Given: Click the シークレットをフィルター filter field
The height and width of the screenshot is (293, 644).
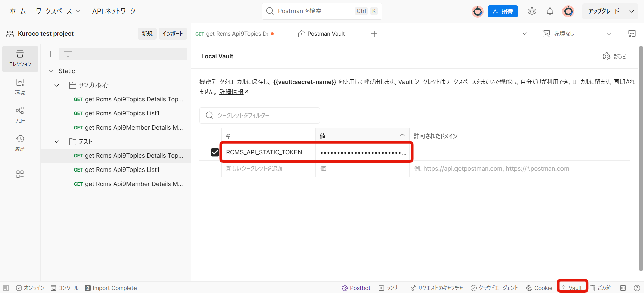Looking at the screenshot, I should (x=259, y=115).
